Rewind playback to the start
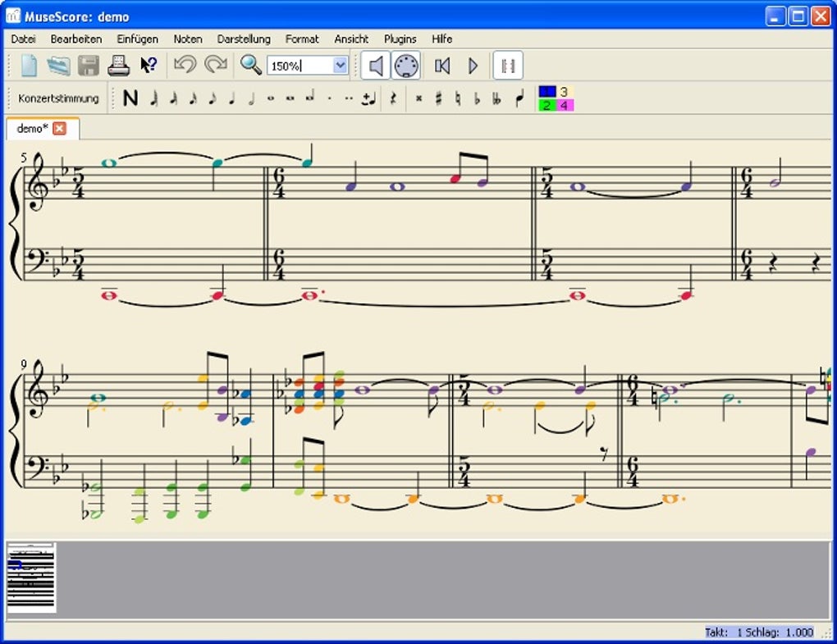The image size is (837, 644). [442, 66]
